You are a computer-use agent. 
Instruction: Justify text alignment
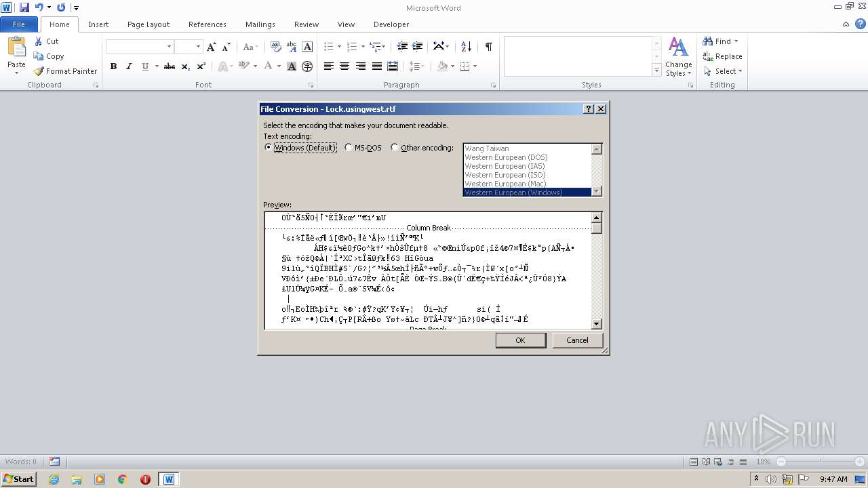(x=376, y=66)
